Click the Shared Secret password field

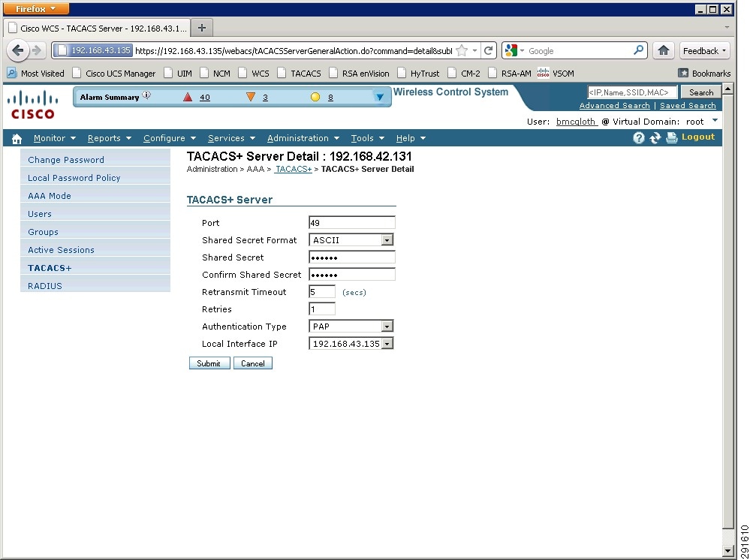coord(352,257)
